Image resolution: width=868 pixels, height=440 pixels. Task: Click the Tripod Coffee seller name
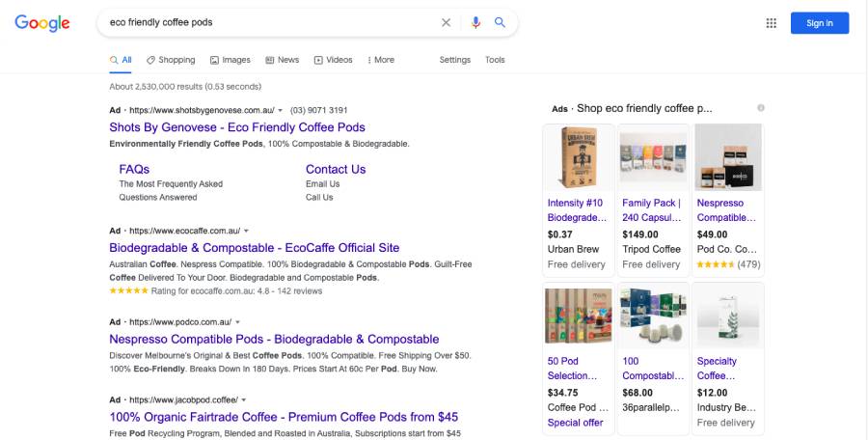[x=652, y=249]
